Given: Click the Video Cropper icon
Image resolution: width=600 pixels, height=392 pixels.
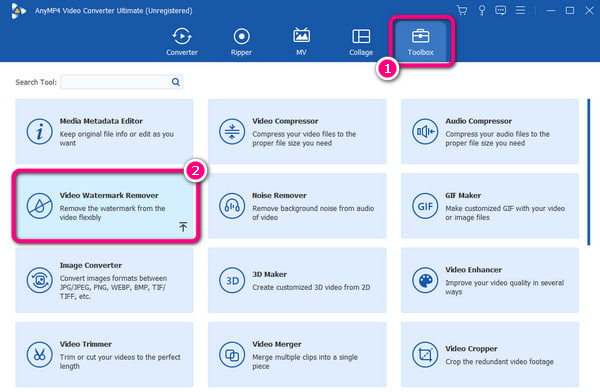Looking at the screenshot, I should 425,354.
